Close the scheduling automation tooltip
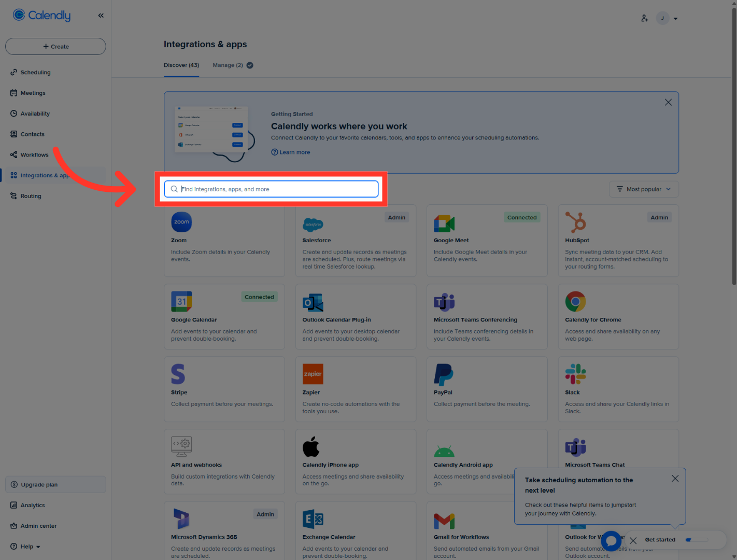 coord(675,479)
